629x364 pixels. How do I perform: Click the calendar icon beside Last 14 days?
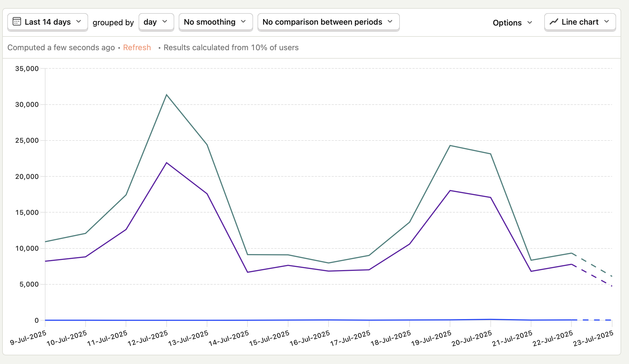pyautogui.click(x=17, y=22)
